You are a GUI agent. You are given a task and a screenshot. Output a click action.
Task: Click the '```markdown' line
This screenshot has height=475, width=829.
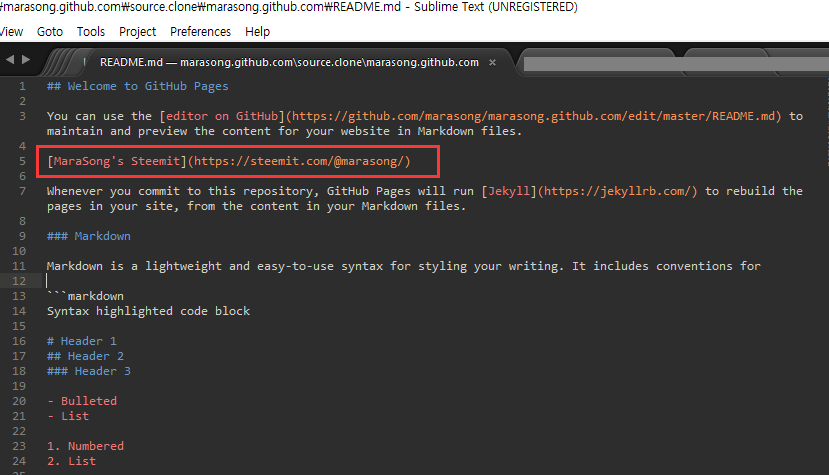point(85,296)
